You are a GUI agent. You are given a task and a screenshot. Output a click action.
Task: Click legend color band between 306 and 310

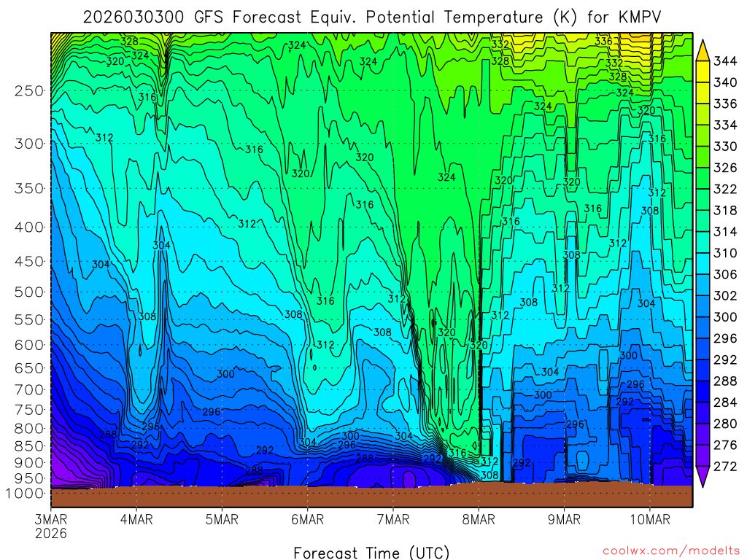703,263
